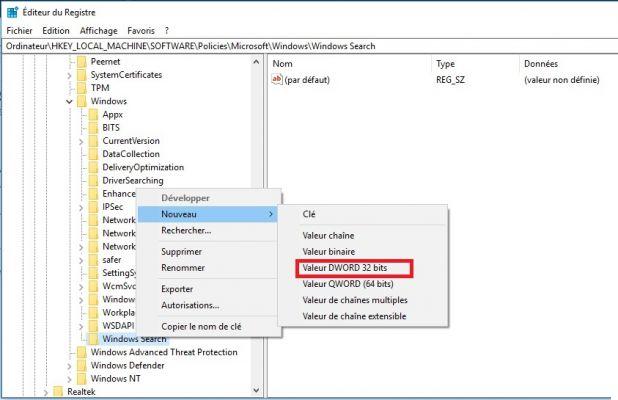Select the CurrentVersion folder icon
The width and height of the screenshot is (618, 400).
click(93, 141)
